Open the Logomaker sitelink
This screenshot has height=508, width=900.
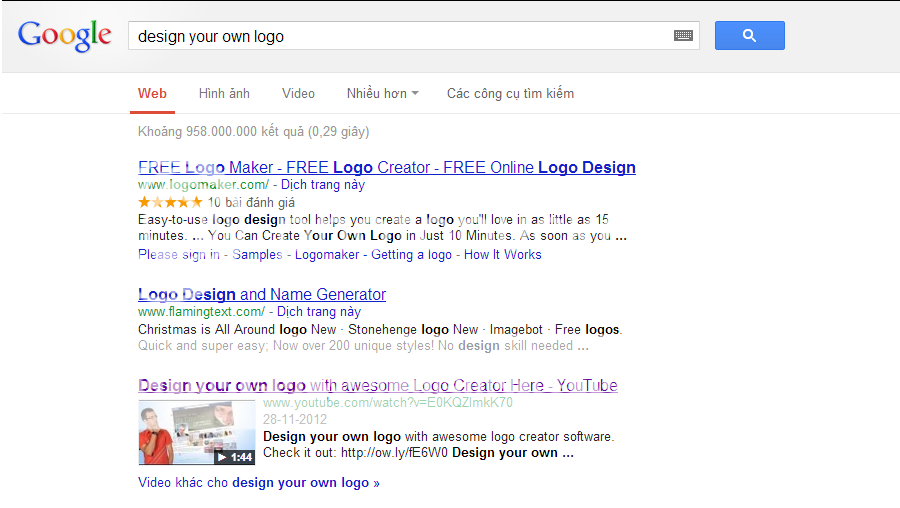click(x=327, y=254)
